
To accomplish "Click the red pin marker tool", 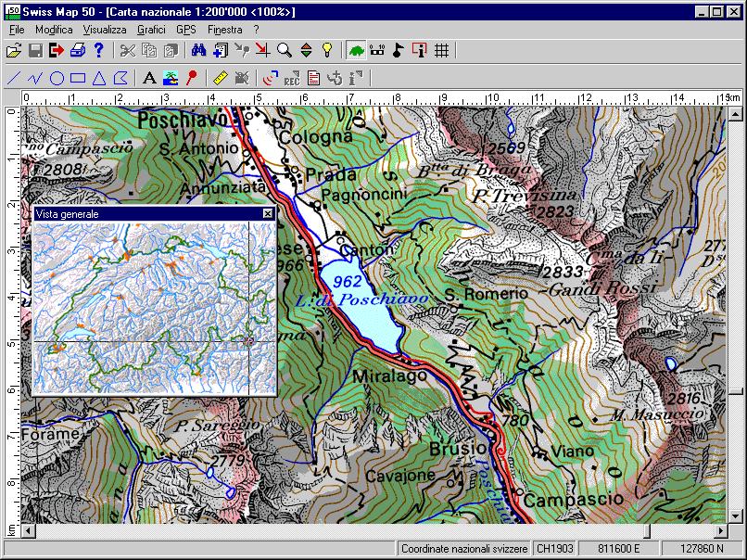I will (192, 78).
